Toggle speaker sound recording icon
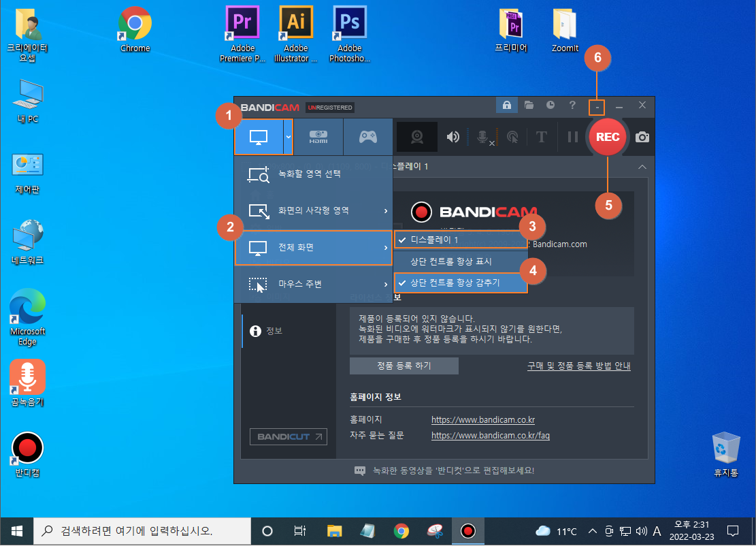Viewport: 756px width, 546px height. (453, 137)
